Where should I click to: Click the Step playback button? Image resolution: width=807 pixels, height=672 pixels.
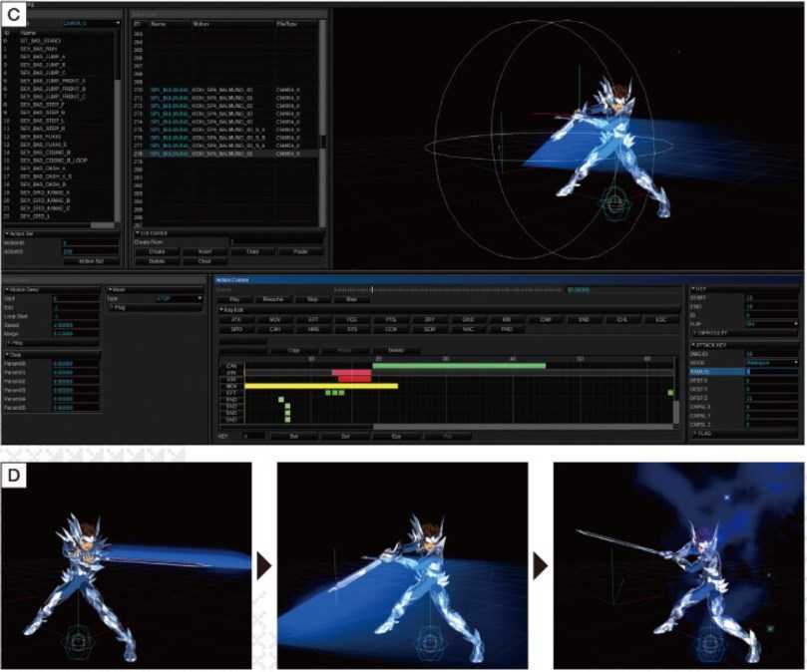(351, 299)
